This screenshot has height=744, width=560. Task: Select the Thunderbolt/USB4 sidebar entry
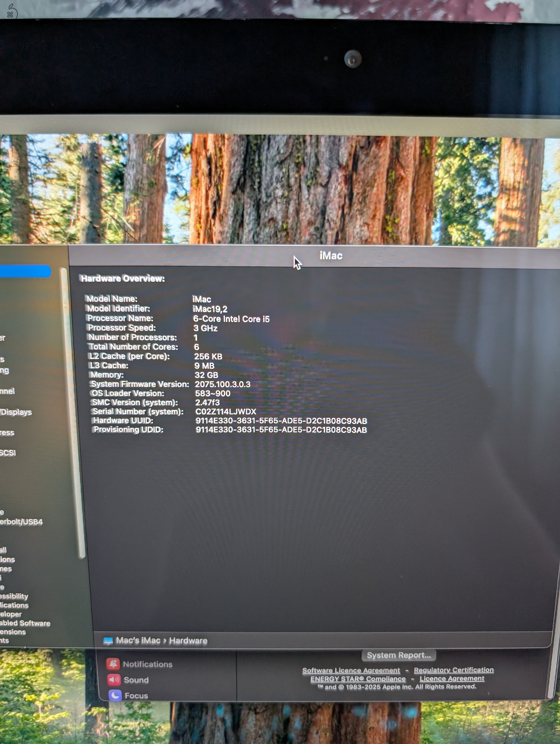[x=21, y=522]
